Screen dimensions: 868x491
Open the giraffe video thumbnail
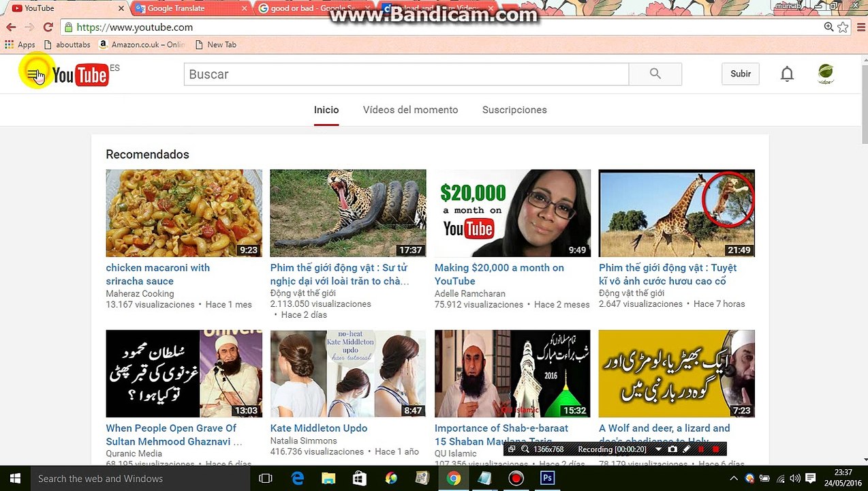[x=677, y=213]
